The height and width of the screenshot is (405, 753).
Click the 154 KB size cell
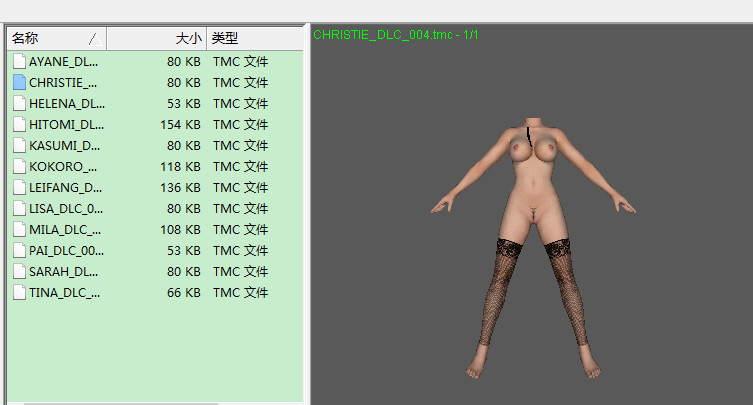click(x=180, y=125)
